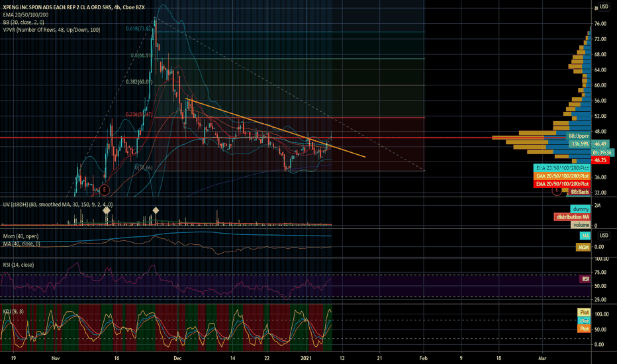This screenshot has width=617, height=364.
Task: Click the cyan Plot label in KDJ pane
Action: point(584,320)
